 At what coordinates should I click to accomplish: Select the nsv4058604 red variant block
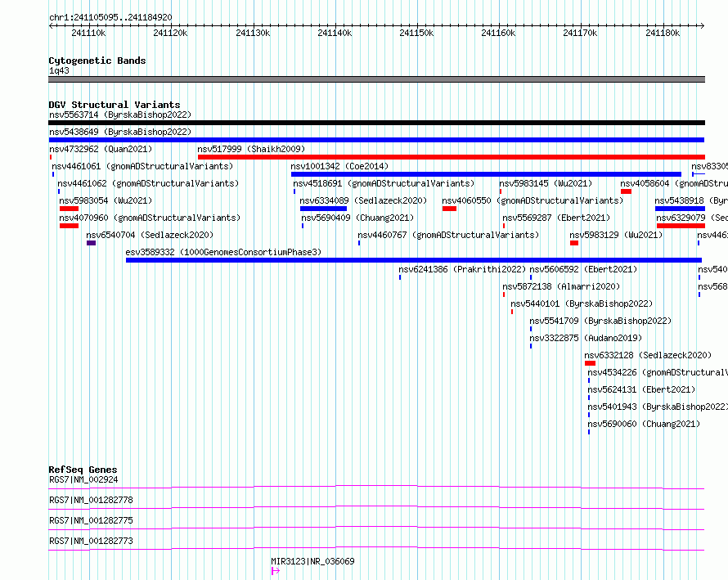click(626, 191)
